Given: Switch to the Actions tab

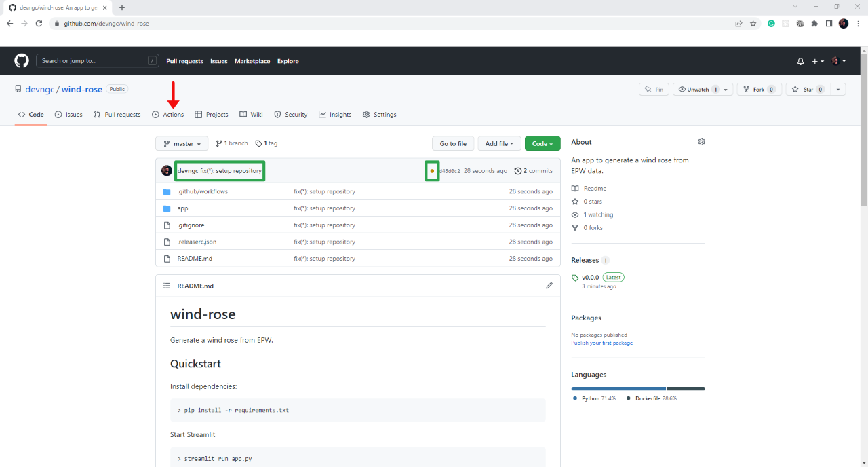Looking at the screenshot, I should (x=168, y=115).
